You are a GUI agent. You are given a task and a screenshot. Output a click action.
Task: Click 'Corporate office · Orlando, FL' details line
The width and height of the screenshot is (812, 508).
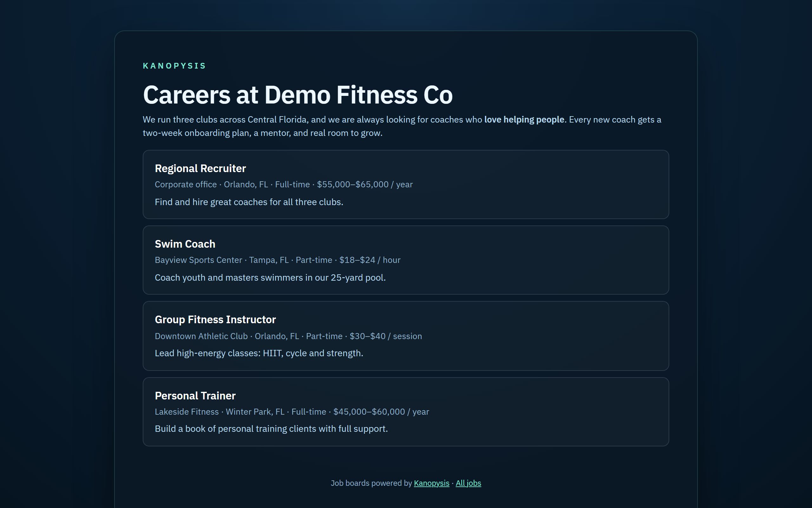tap(284, 184)
